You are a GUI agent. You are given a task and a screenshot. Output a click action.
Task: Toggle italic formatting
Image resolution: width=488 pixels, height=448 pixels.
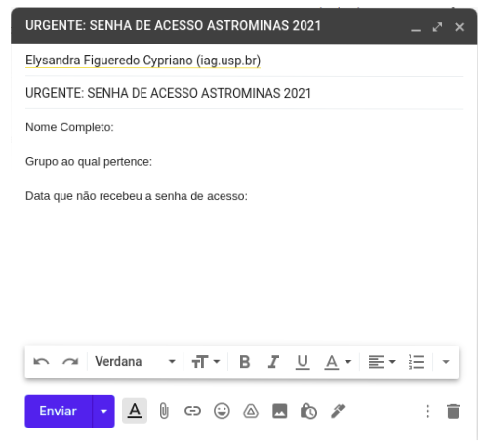(273, 362)
